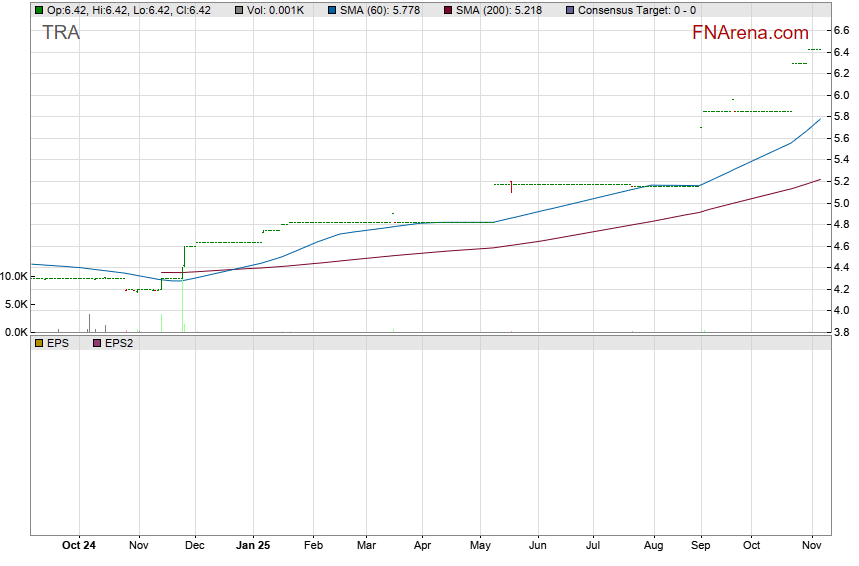
Task: Select the Sep marker on time axis
Action: pyautogui.click(x=701, y=545)
